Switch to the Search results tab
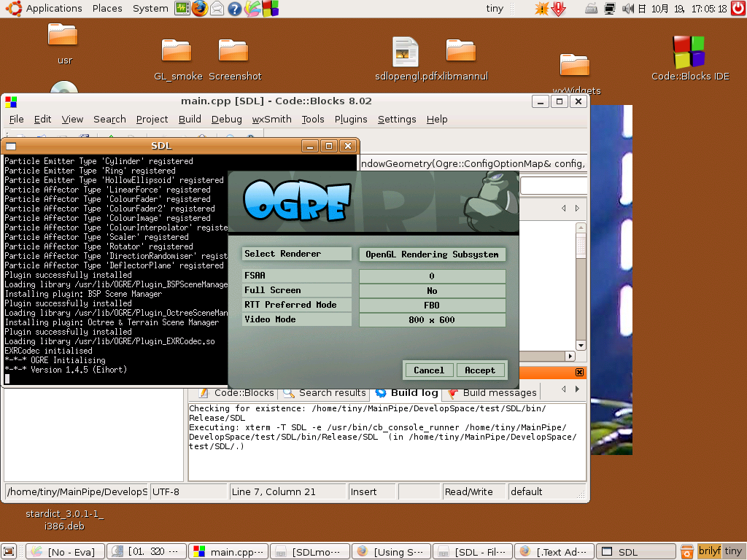The height and width of the screenshot is (560, 747). (325, 393)
